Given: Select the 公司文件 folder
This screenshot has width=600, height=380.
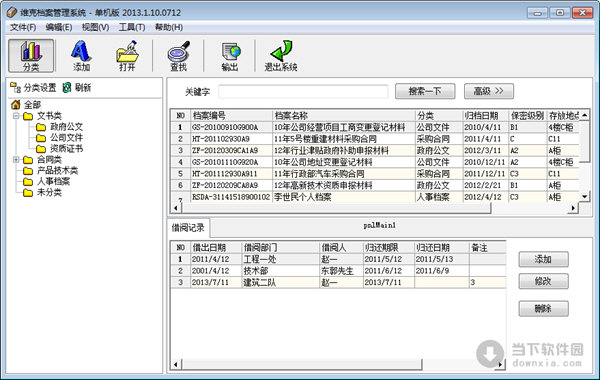Looking at the screenshot, I should tap(60, 137).
